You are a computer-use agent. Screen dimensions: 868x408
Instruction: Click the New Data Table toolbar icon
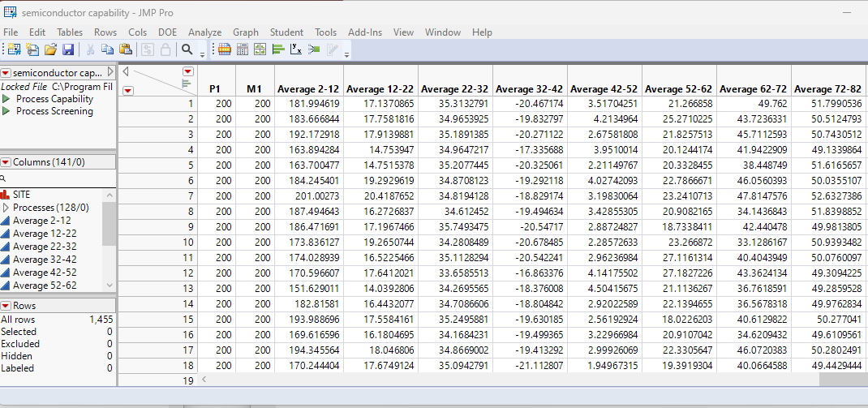[x=14, y=49]
